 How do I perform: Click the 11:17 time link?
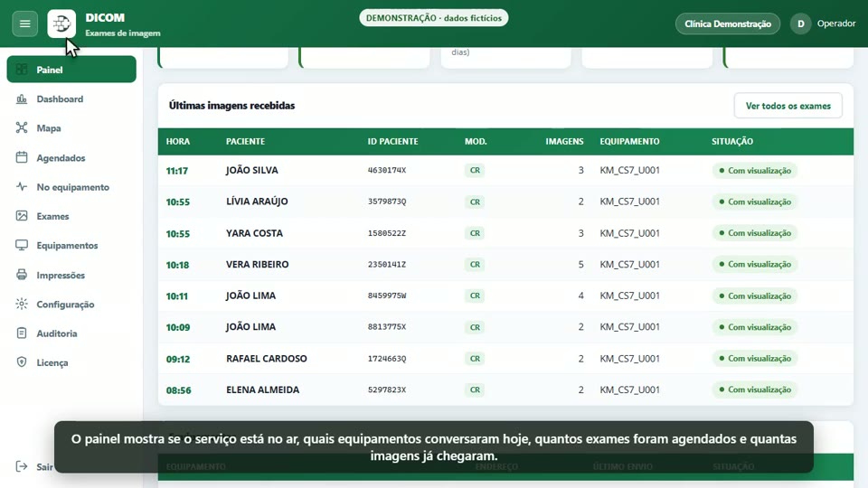tap(176, 171)
